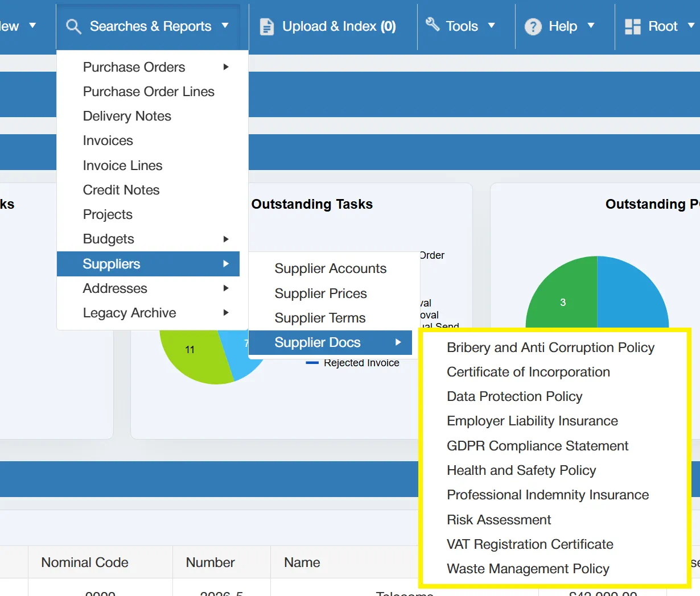Click the blue slice of Outstanding pie chart

(x=632, y=296)
